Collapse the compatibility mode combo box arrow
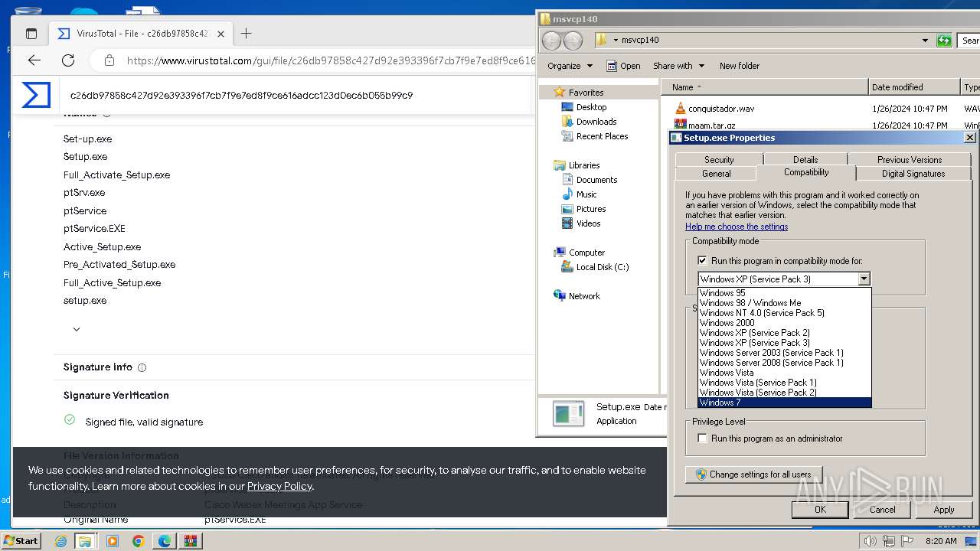The image size is (980, 551). 864,279
